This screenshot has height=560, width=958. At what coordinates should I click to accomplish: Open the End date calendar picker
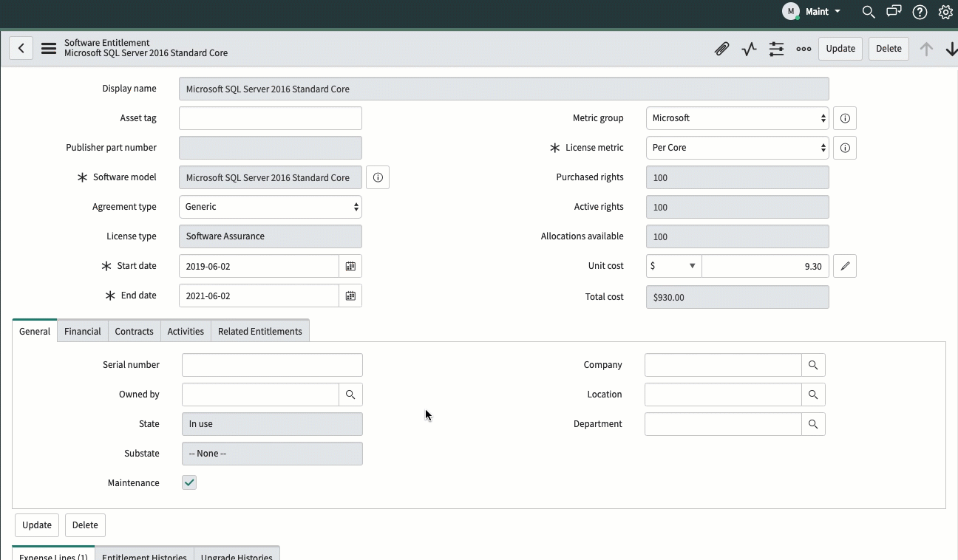coord(350,296)
